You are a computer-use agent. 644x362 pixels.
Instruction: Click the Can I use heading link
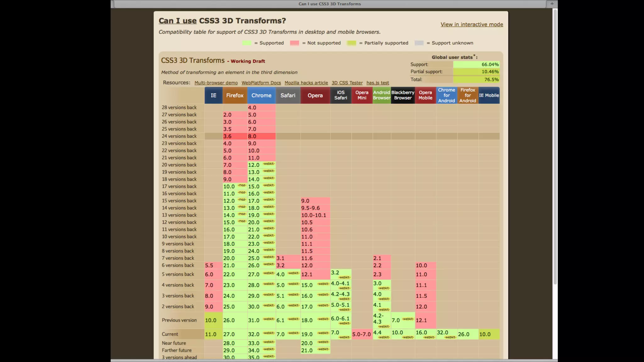click(177, 21)
